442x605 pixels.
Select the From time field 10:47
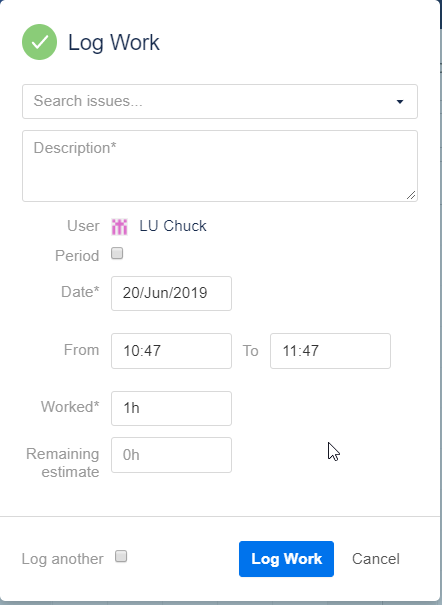[171, 351]
